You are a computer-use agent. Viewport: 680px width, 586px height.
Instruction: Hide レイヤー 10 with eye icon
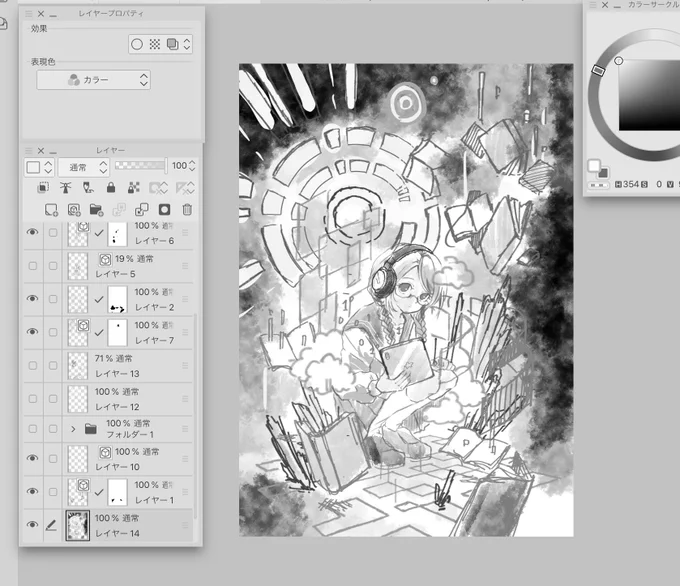pyautogui.click(x=33, y=458)
